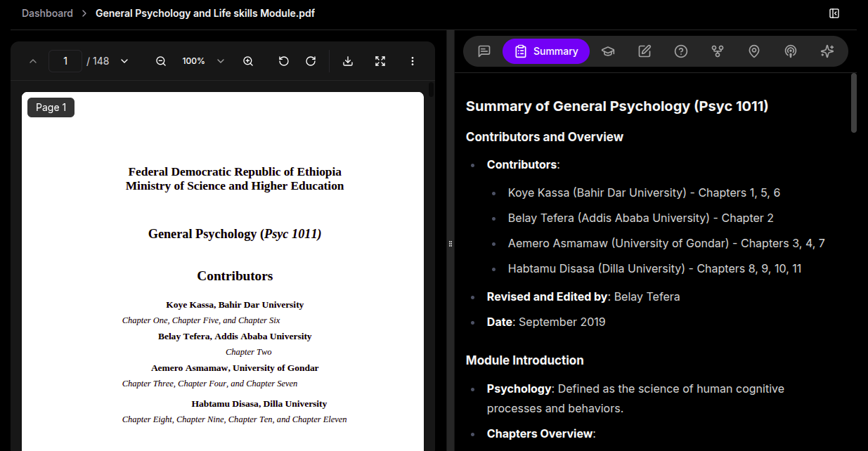Enter fullscreen mode for PDF viewer
The image size is (868, 451).
[380, 61]
